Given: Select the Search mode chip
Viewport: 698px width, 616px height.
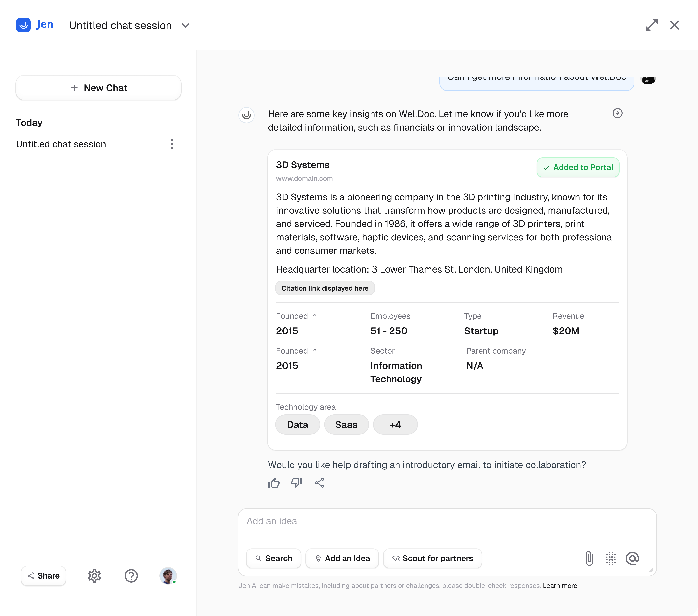Looking at the screenshot, I should pyautogui.click(x=273, y=558).
